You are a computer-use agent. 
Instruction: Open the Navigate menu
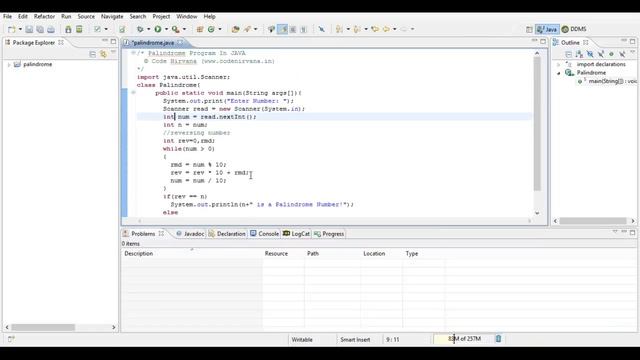pos(112,17)
